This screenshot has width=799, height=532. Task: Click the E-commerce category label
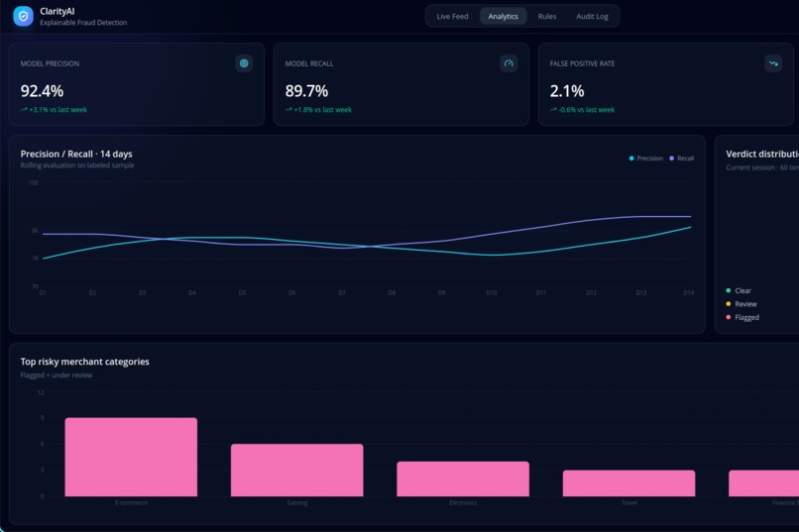click(131, 503)
